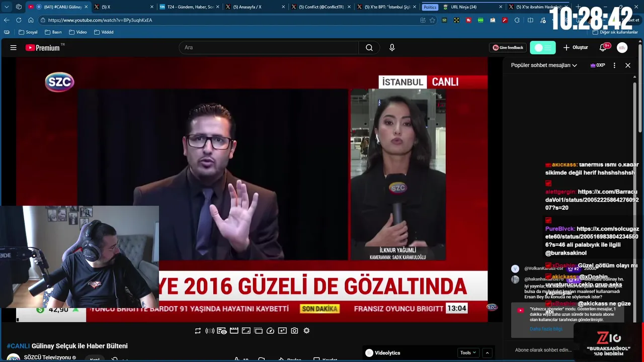Click the audio boost waves icon
This screenshot has width=644, height=362.
(210, 331)
